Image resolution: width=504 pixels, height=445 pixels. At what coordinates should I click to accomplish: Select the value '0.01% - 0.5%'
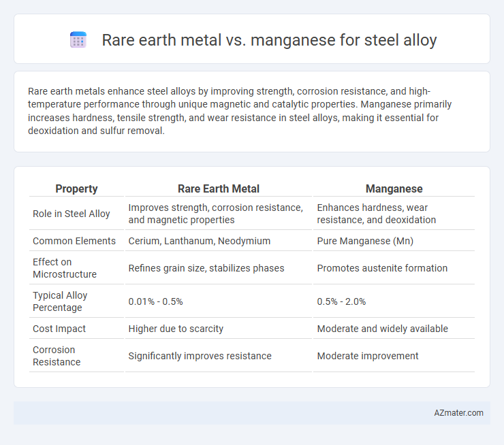point(155,302)
